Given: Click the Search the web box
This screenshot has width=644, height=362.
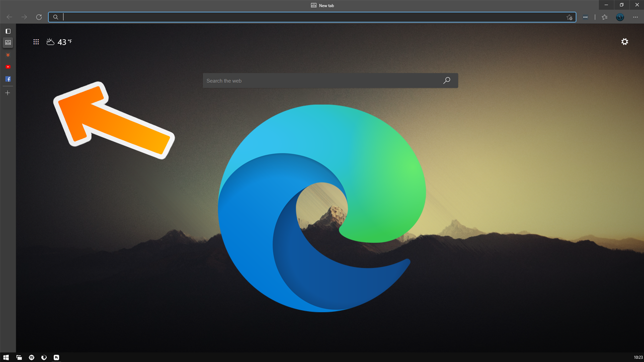Looking at the screenshot, I should click(x=331, y=80).
